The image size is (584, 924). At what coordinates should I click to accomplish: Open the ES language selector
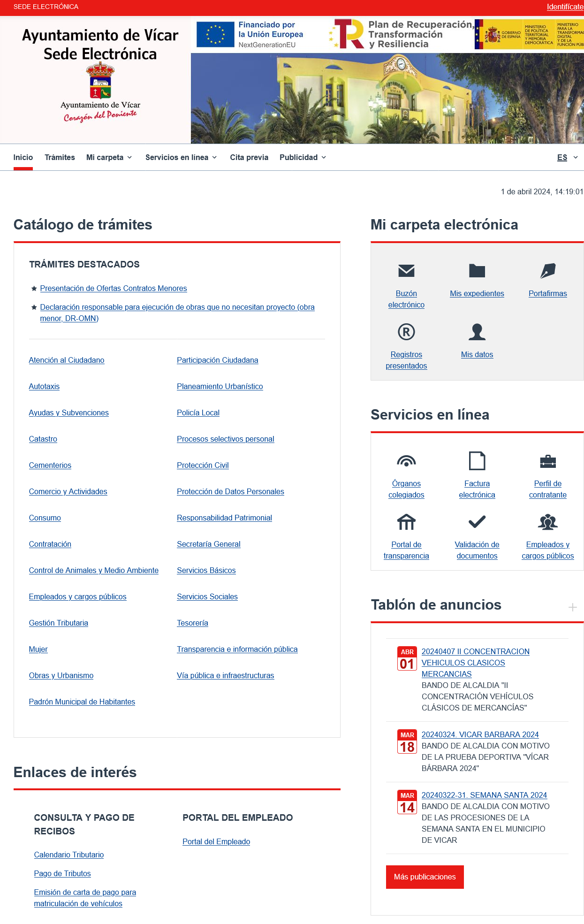pyautogui.click(x=568, y=157)
